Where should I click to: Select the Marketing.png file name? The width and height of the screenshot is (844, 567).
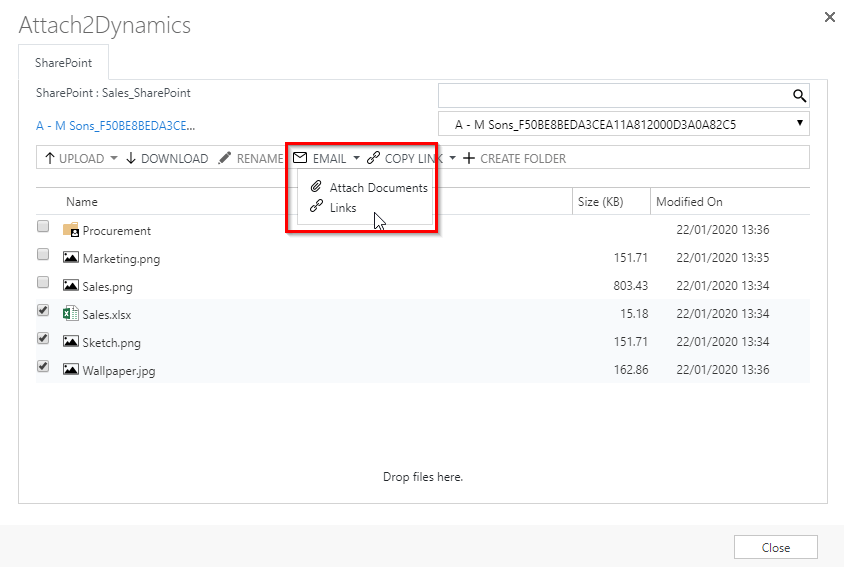(x=121, y=259)
